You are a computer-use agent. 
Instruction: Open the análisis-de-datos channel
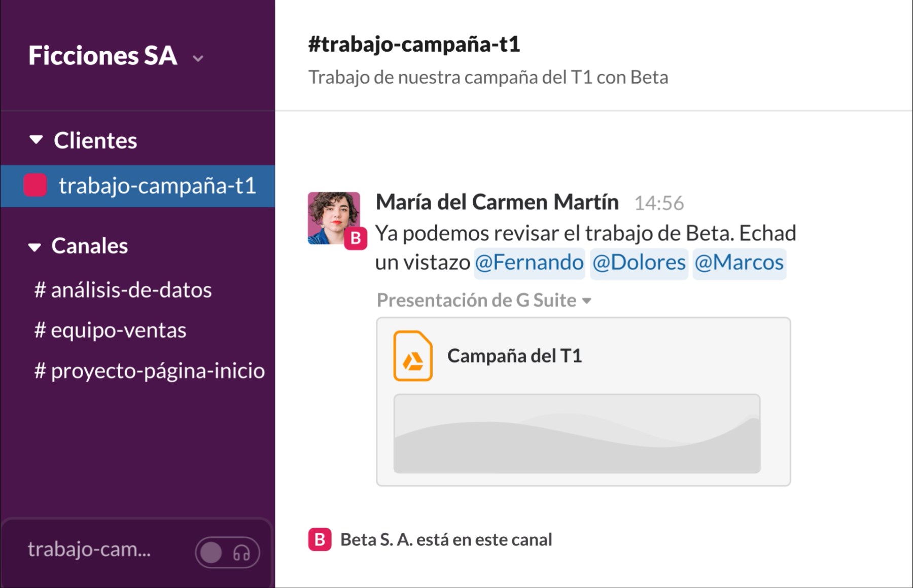(x=123, y=290)
